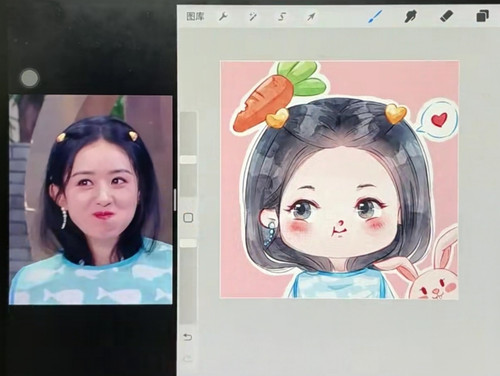Tap the chibi girl drawing canvas
The width and height of the screenshot is (500, 376).
coord(339,180)
